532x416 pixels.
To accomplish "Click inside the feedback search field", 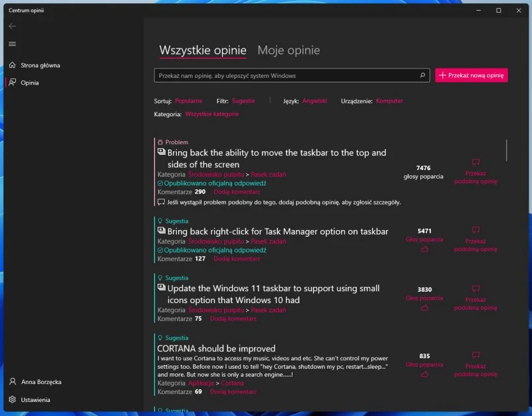I will [286, 75].
